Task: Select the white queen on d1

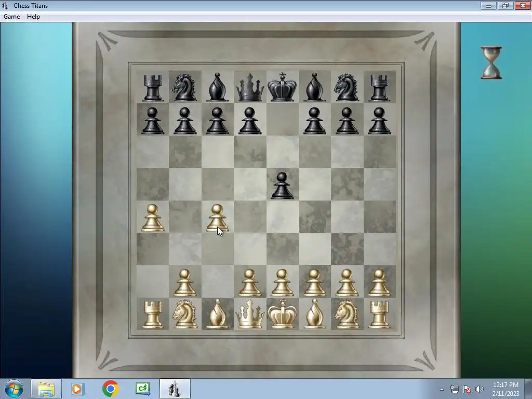Action: click(250, 314)
